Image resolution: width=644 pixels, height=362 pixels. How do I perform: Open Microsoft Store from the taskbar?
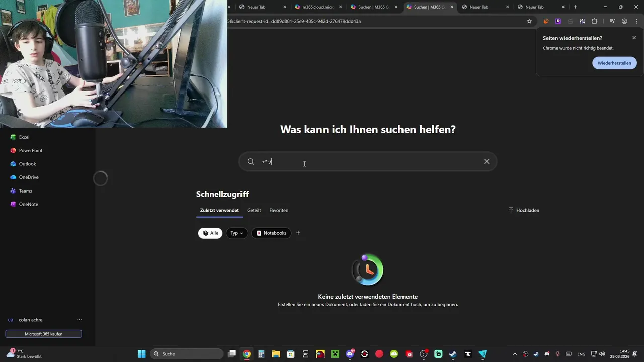click(x=291, y=354)
